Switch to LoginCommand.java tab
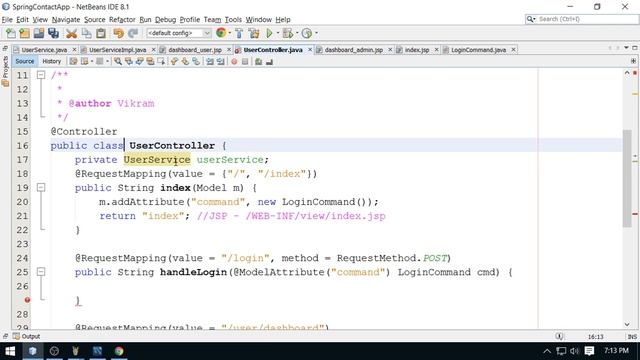 (x=478, y=50)
